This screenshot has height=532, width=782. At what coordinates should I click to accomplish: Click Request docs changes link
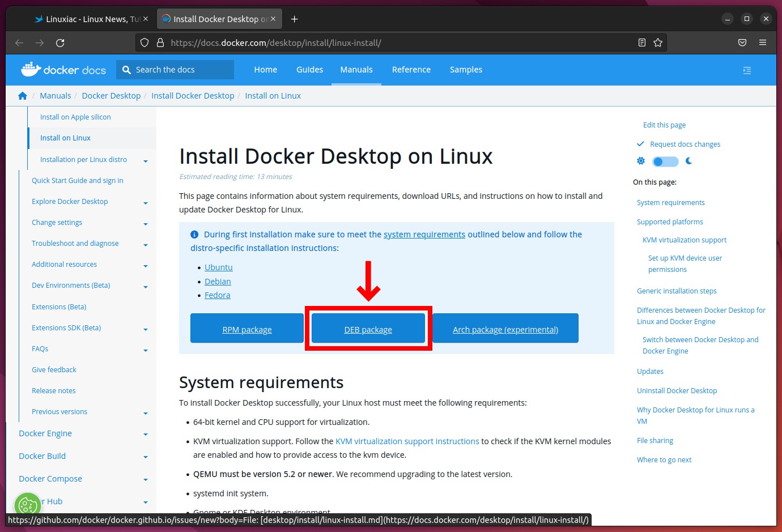point(685,144)
